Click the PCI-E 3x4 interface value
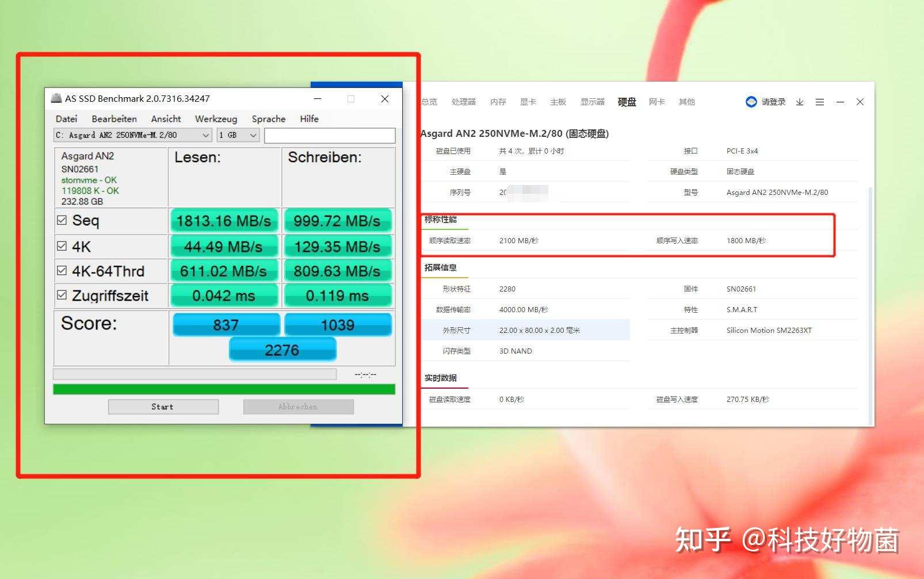 [x=742, y=151]
